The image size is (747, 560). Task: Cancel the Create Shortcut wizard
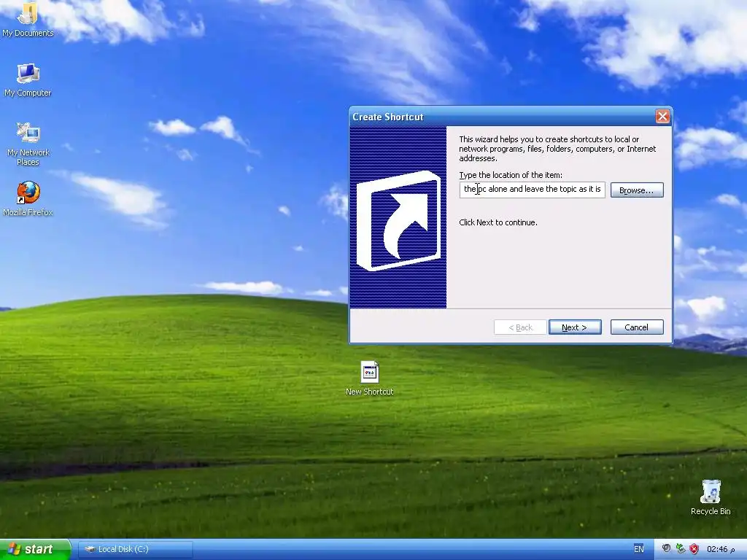pyautogui.click(x=636, y=327)
